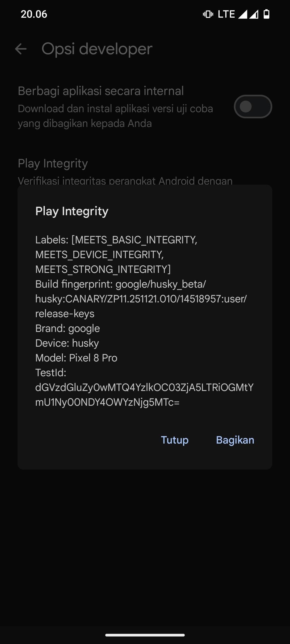Tap the back arrow next to Opsi developer
Viewport: 290px width, 644px height.
[x=21, y=49]
